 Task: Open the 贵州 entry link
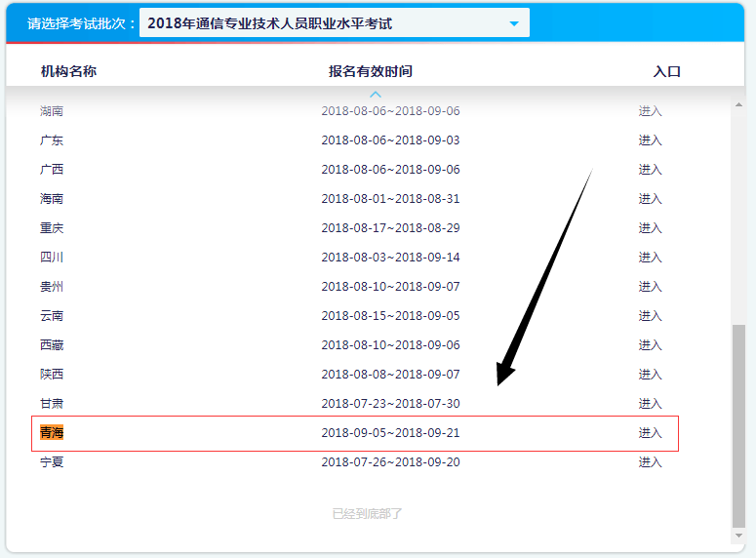click(650, 287)
